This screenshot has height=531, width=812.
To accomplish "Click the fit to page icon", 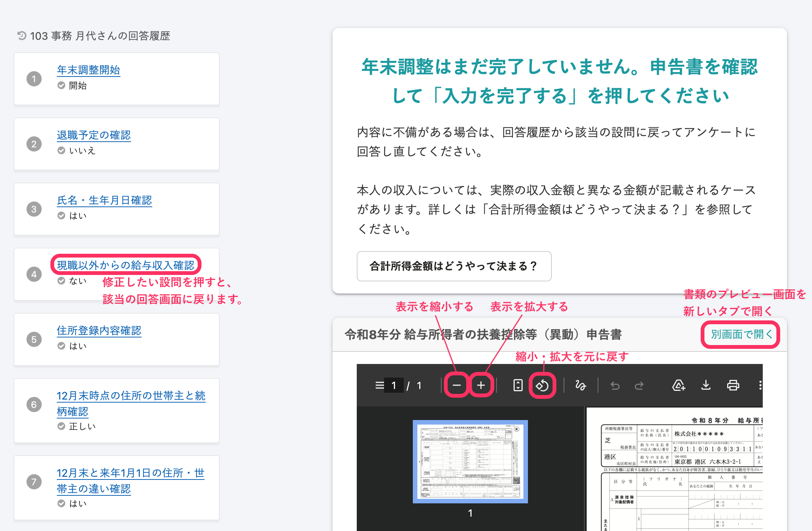I will tap(518, 386).
